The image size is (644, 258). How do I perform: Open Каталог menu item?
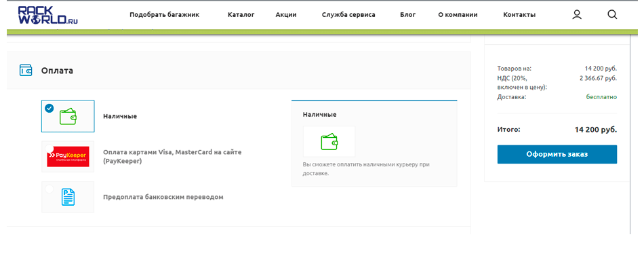point(241,15)
